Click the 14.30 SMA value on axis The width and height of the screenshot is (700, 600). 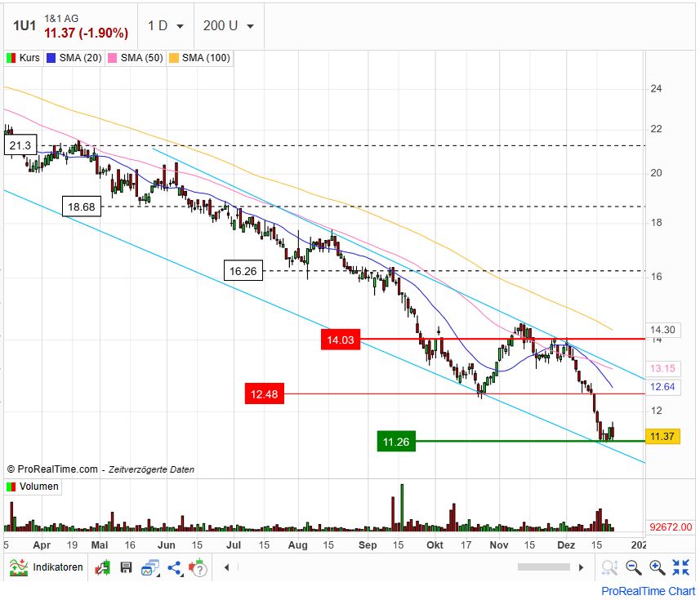pos(662,330)
